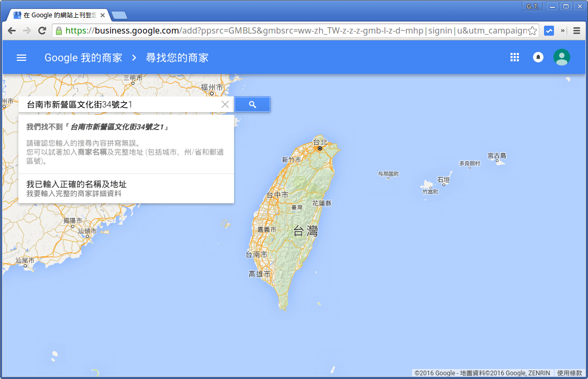Screen dimensions: 588x379
Task: Click the browser URL address bar
Action: [293, 31]
